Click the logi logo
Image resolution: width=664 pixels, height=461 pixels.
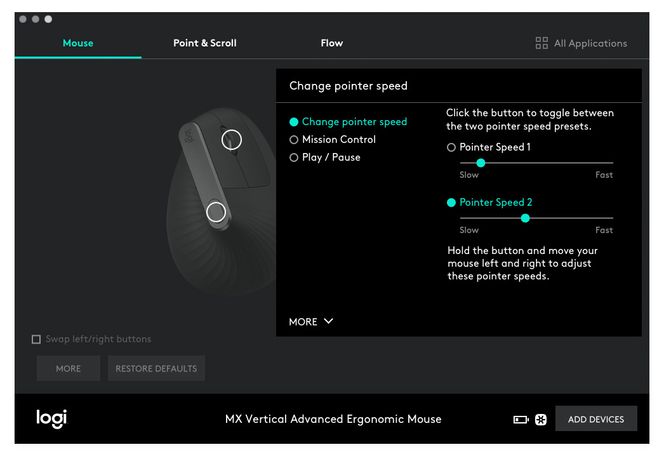pos(51,419)
